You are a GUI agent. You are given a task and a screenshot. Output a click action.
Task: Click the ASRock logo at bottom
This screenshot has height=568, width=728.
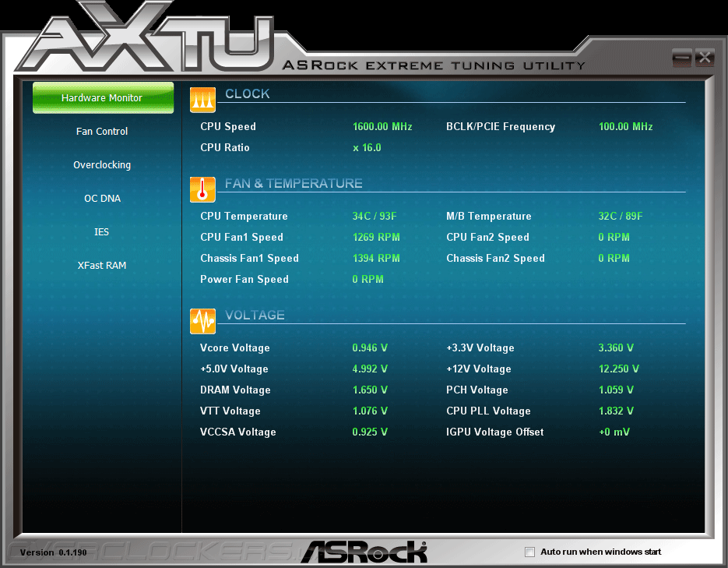point(364,552)
